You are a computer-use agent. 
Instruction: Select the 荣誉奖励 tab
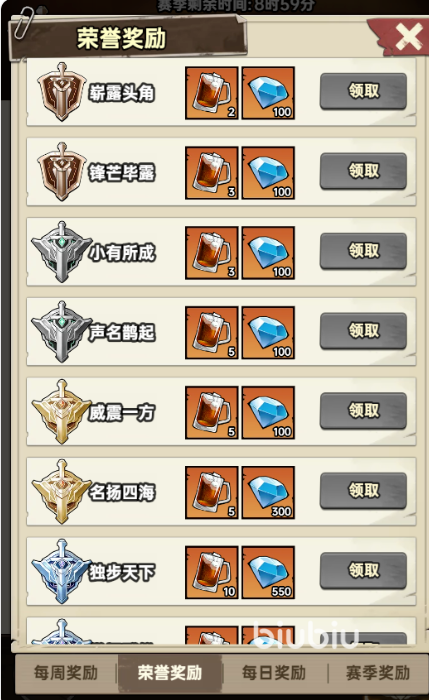pos(170,673)
